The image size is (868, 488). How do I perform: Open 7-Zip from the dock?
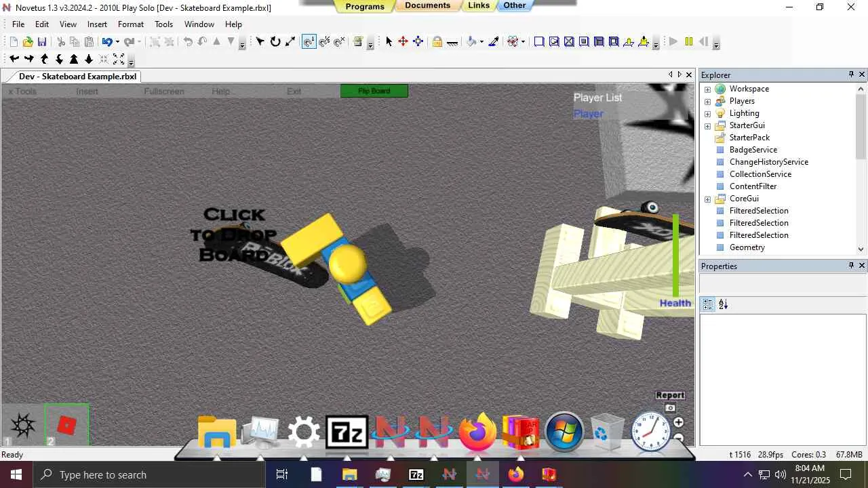click(347, 432)
